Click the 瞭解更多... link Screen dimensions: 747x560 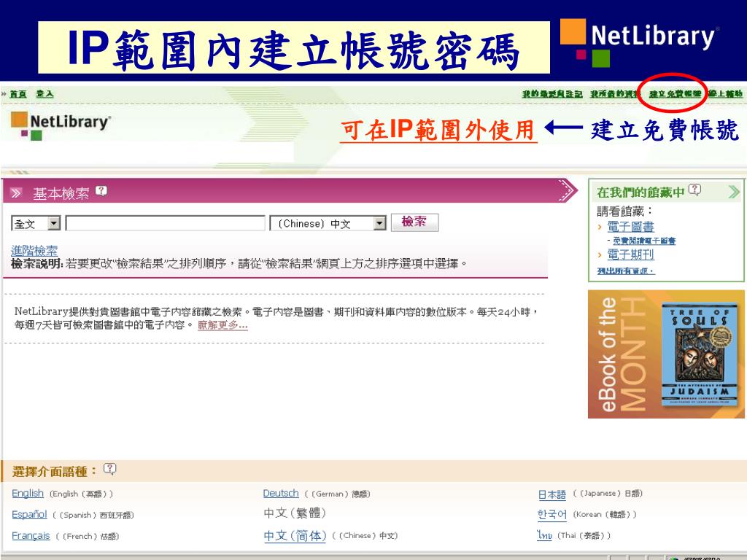pos(222,325)
